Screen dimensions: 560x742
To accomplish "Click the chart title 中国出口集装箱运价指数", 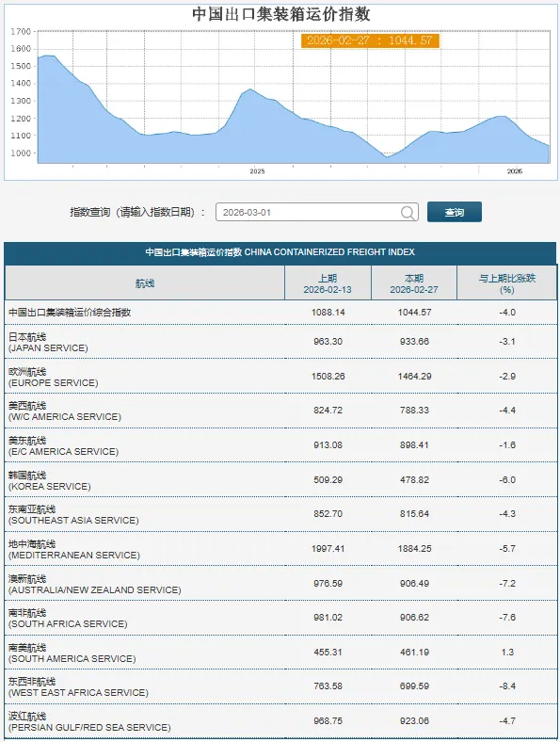I will (281, 14).
